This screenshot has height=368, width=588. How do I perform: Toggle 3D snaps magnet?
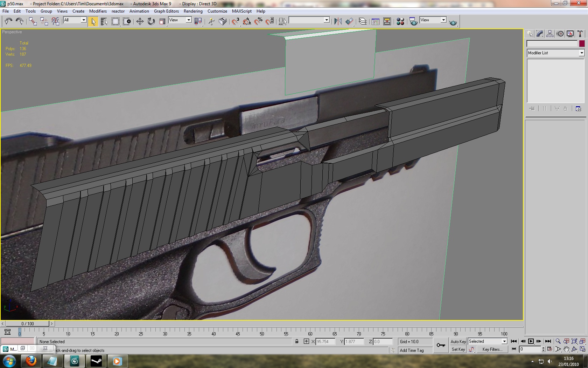coord(235,22)
